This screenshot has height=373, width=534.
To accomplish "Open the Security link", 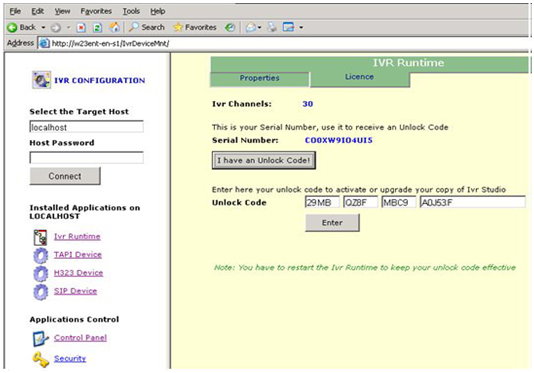I will click(70, 358).
